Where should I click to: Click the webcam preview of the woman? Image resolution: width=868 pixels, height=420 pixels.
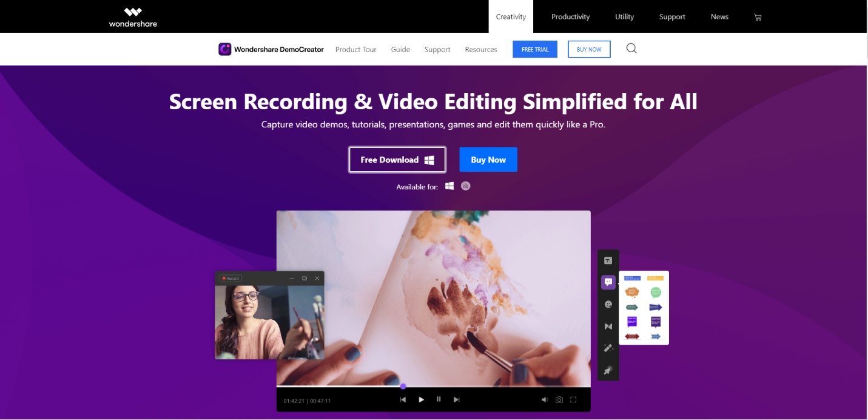pos(270,322)
